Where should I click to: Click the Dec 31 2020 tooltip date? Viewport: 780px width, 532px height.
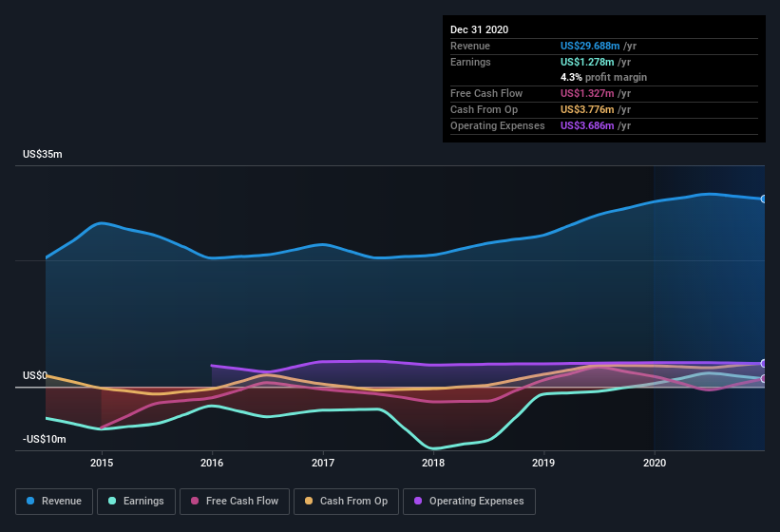pos(479,29)
